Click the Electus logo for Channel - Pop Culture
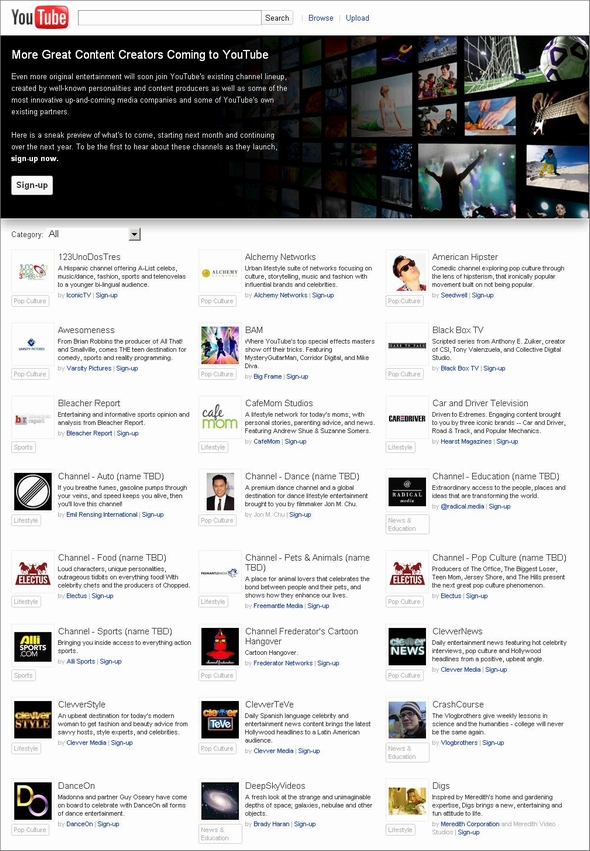 coord(407,572)
